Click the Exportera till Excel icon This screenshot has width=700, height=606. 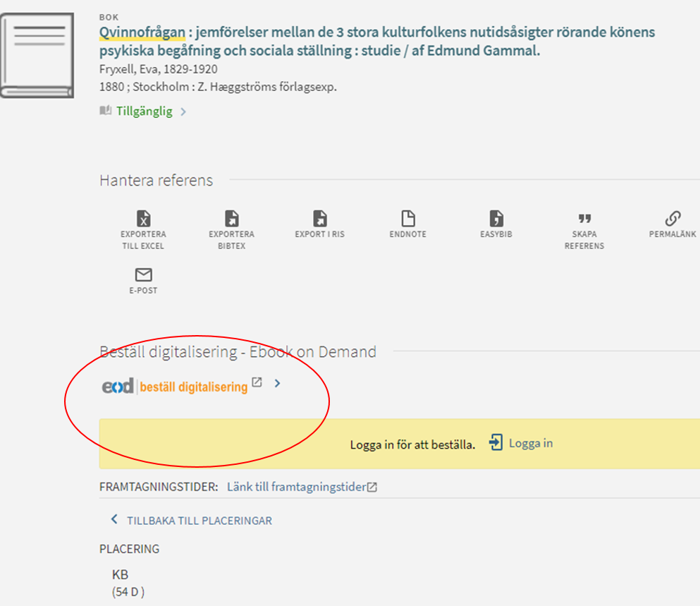(143, 219)
